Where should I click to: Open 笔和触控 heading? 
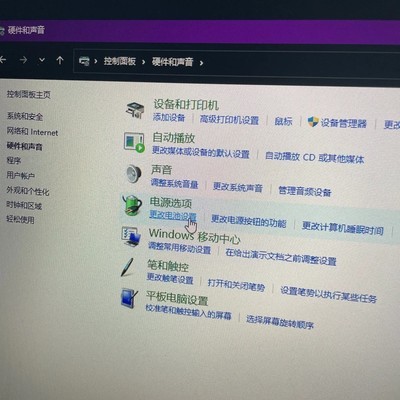[168, 266]
